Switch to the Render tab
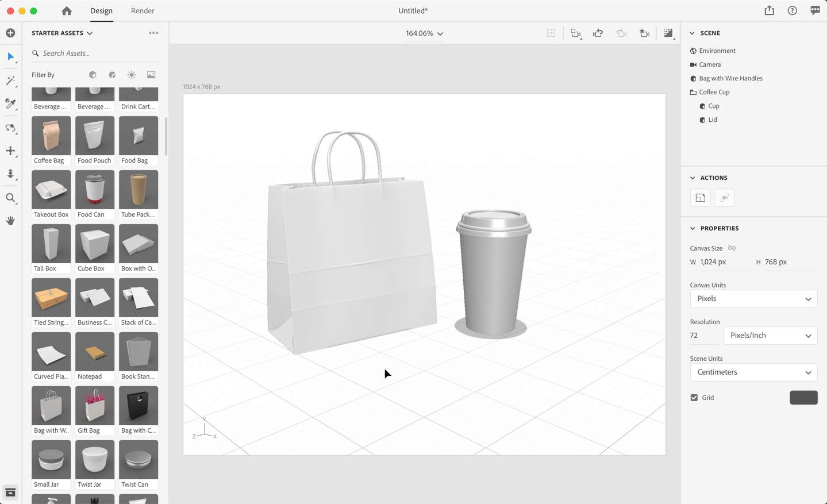Screen dimensions: 827x504 [143, 11]
